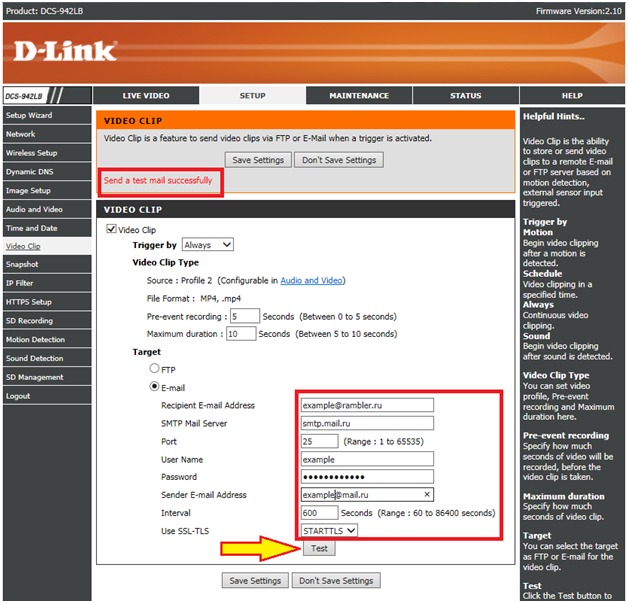Click Logout in the sidebar
Image resolution: width=628 pixels, height=603 pixels.
pyautogui.click(x=18, y=396)
